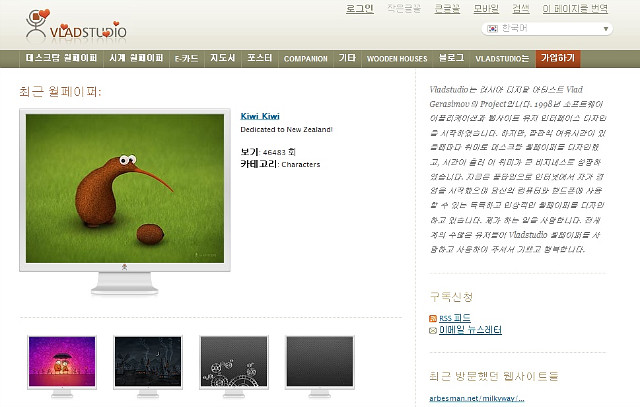640x407 pixels.
Task: Click the Vladstudio logo
Action: pyautogui.click(x=76, y=26)
